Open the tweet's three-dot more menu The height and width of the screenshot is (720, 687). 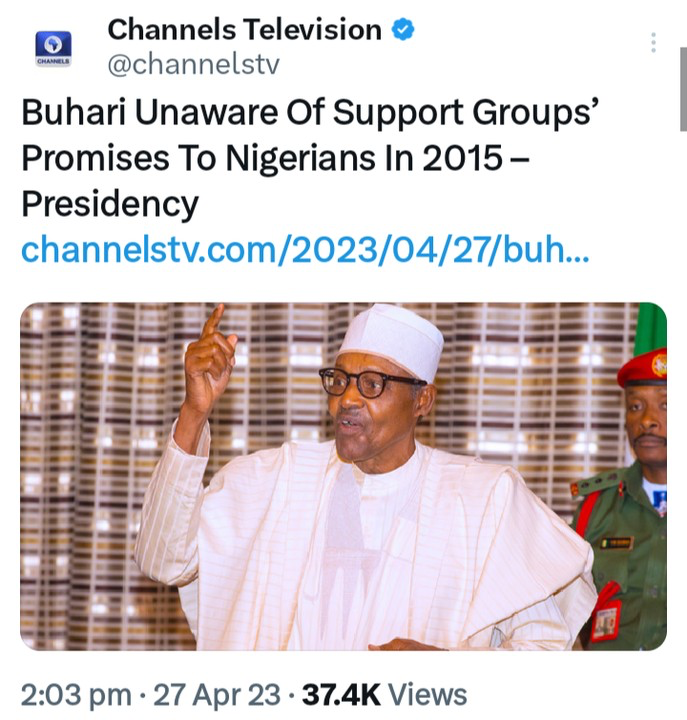coord(653,43)
